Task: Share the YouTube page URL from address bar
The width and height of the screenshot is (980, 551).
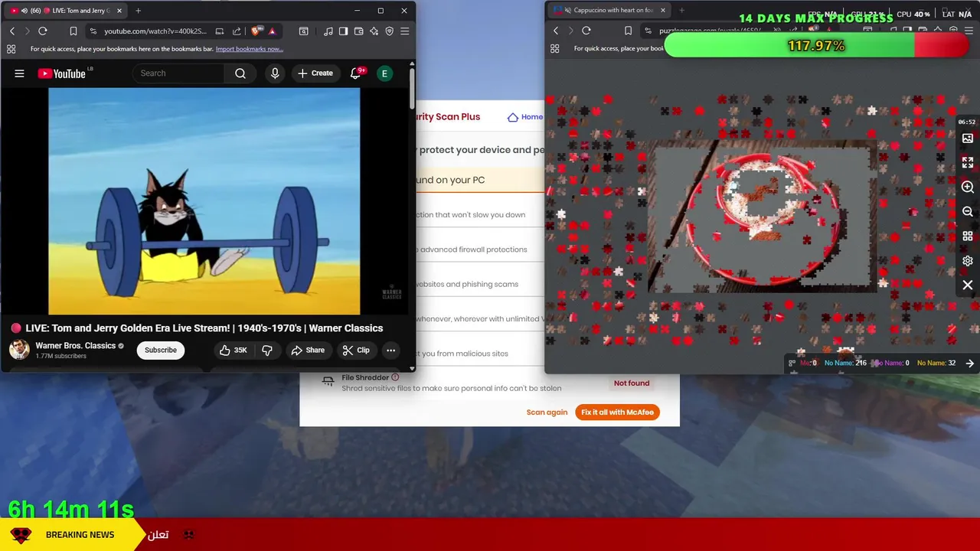Action: pyautogui.click(x=237, y=31)
